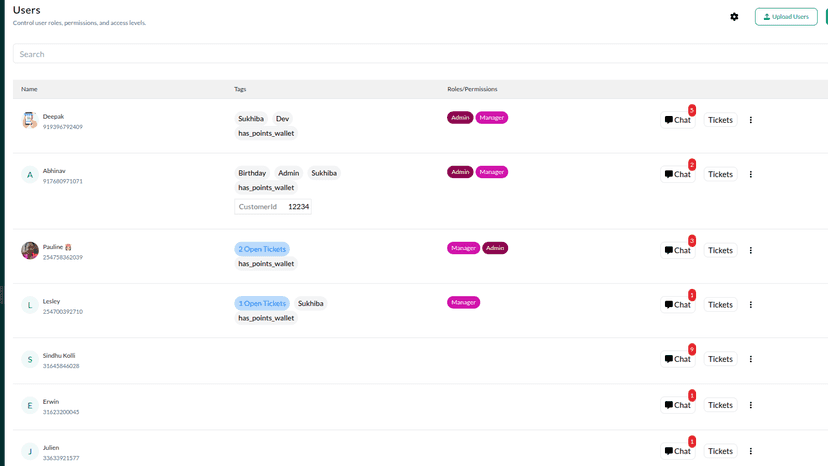
Task: Click Lesley's Manager role badge
Action: click(x=463, y=302)
